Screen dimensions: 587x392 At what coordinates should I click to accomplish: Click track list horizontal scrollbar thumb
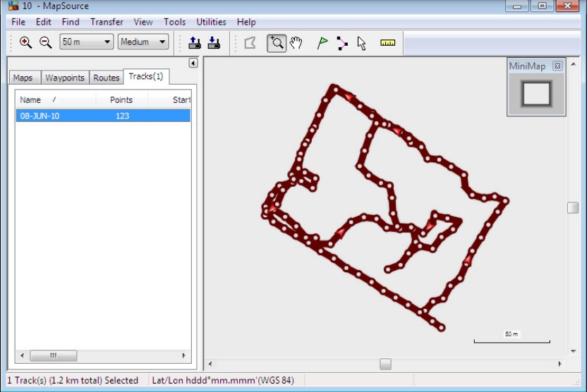tap(53, 355)
